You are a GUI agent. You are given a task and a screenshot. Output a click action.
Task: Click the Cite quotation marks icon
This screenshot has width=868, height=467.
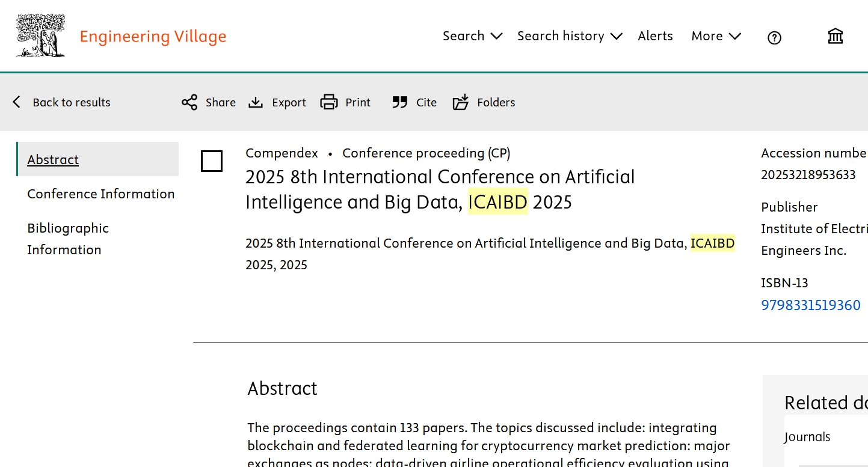point(400,102)
